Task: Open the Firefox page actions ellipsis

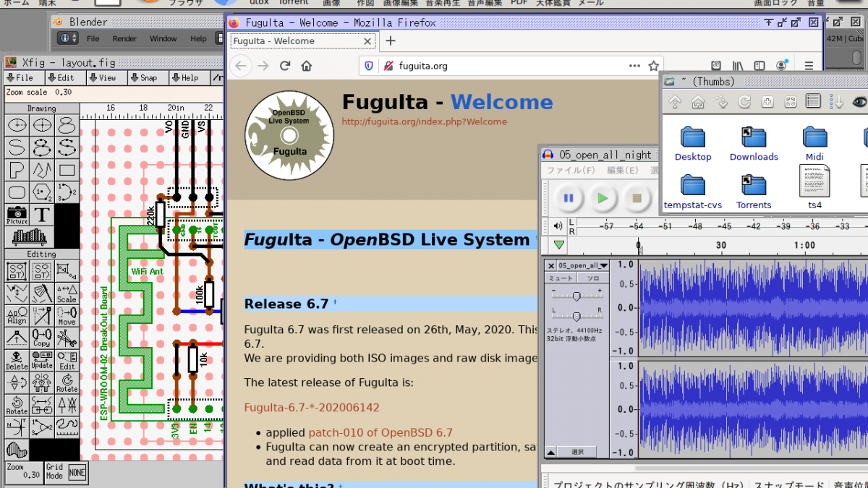Action: click(634, 66)
